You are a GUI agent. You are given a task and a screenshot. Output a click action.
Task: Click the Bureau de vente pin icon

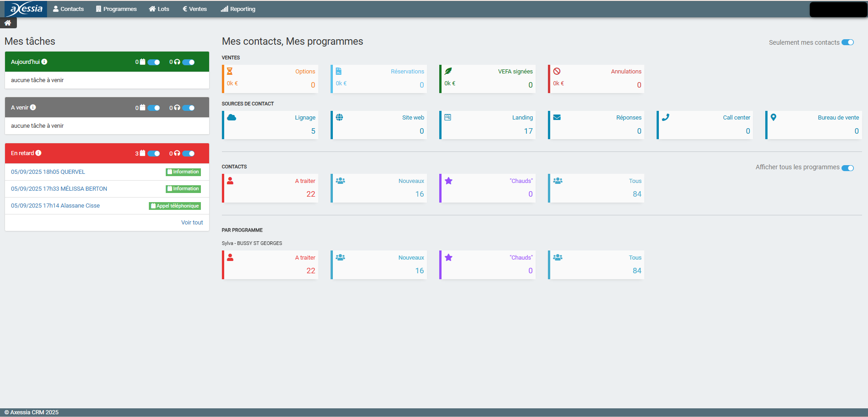click(773, 117)
